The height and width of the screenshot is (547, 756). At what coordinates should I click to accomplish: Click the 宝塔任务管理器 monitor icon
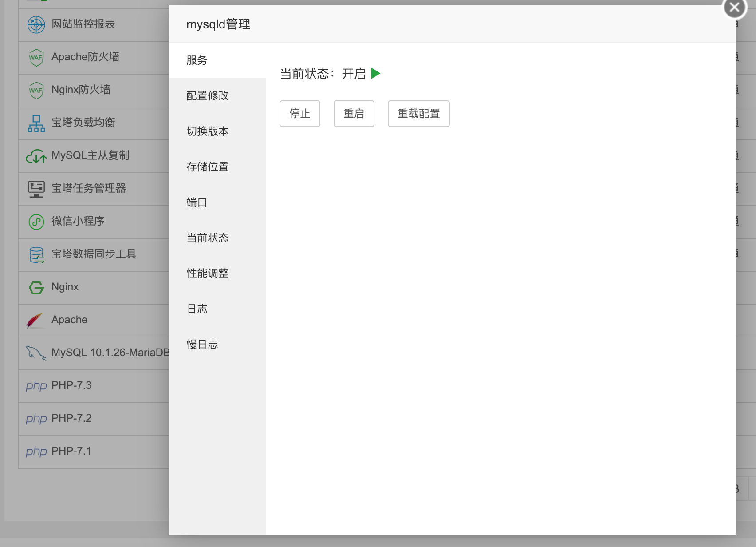coord(36,189)
